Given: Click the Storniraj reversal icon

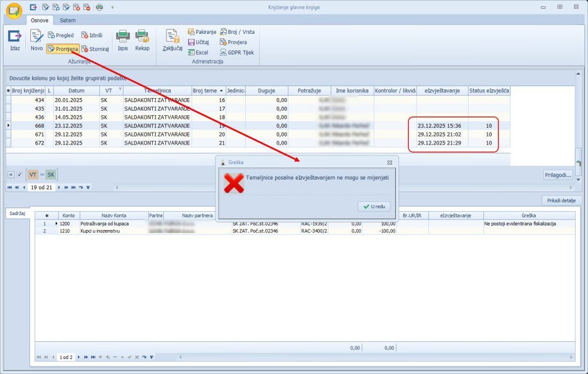Looking at the screenshot, I should coord(95,49).
